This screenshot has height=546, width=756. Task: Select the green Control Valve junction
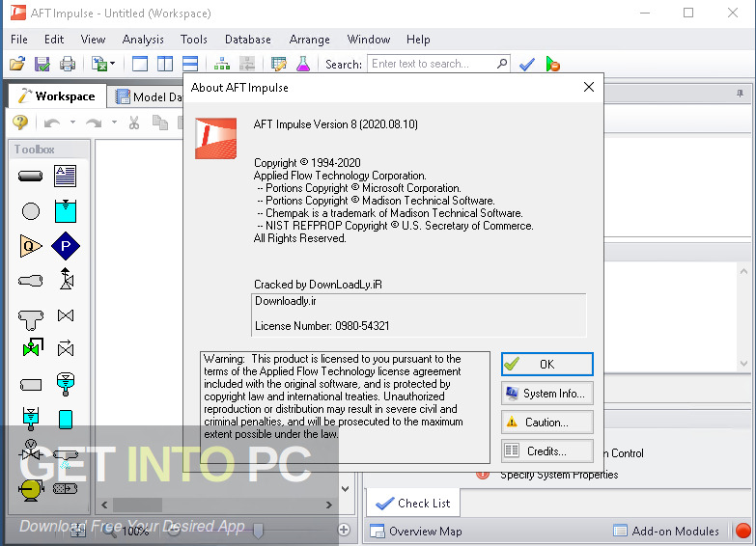click(33, 347)
